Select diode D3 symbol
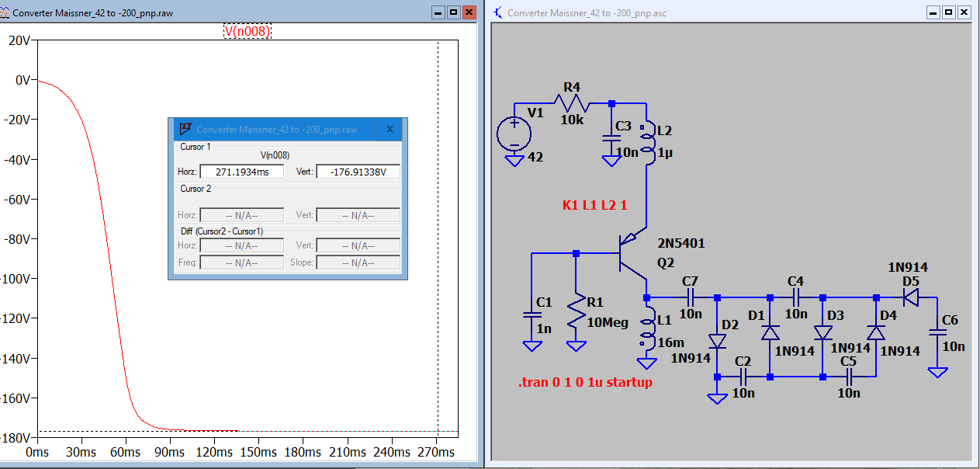The image size is (980, 469). (x=822, y=332)
